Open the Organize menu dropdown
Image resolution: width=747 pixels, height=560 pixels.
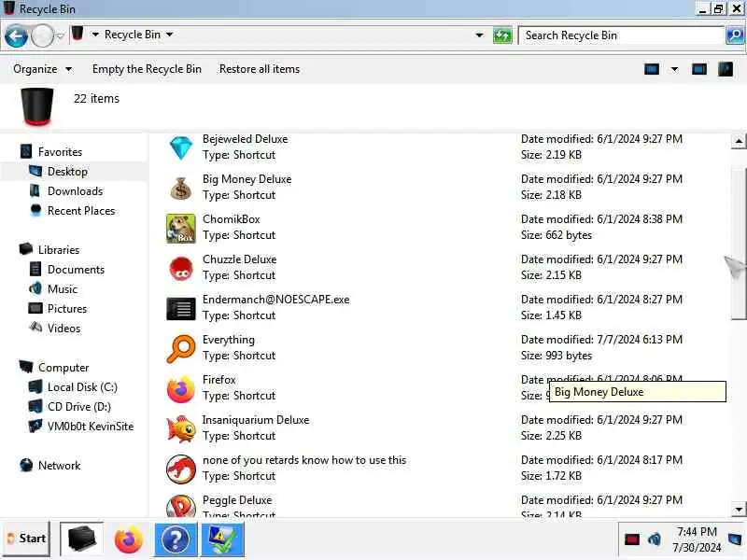[42, 69]
